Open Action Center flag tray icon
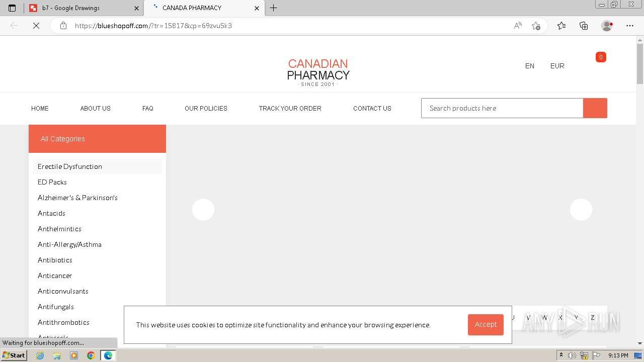This screenshot has width=644, height=362. coord(597,355)
